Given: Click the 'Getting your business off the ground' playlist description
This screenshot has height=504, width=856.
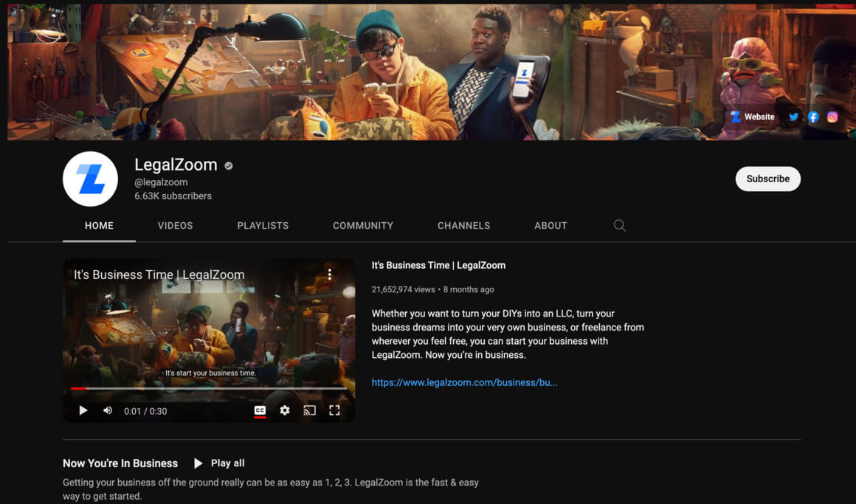Looking at the screenshot, I should pyautogui.click(x=271, y=489).
